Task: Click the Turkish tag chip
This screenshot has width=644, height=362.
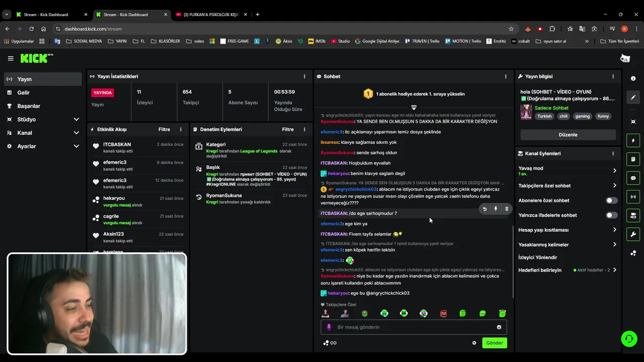Action: coord(544,116)
